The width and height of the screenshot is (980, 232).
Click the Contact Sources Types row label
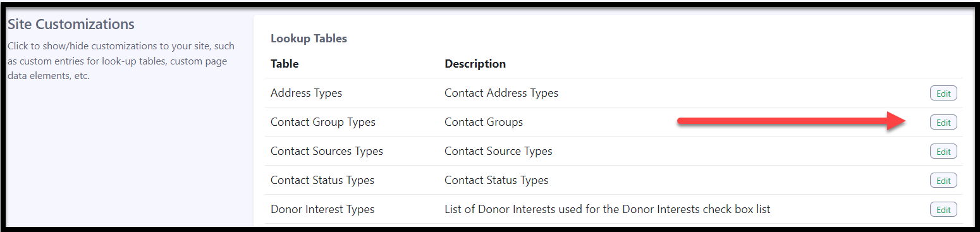pyautogui.click(x=327, y=151)
